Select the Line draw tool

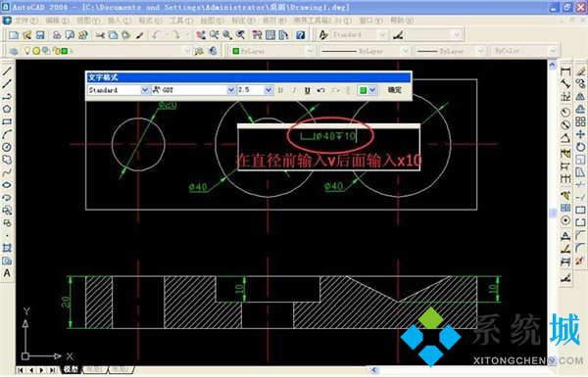pyautogui.click(x=7, y=71)
